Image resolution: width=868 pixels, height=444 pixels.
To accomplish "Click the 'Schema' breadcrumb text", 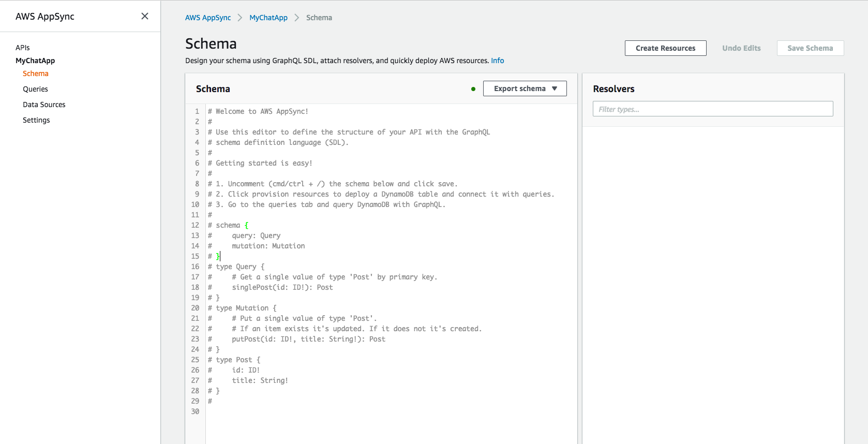I will coord(319,18).
